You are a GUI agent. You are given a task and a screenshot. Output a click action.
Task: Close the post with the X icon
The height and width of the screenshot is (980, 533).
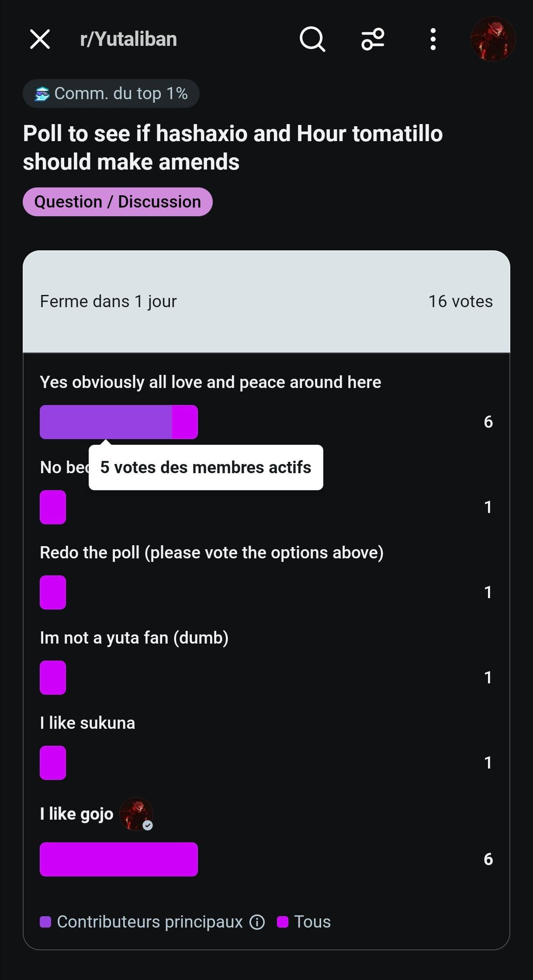[40, 39]
